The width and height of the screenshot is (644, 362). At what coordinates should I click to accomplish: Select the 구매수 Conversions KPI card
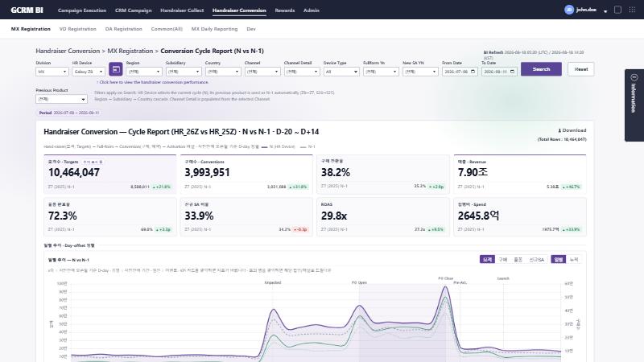click(246, 175)
